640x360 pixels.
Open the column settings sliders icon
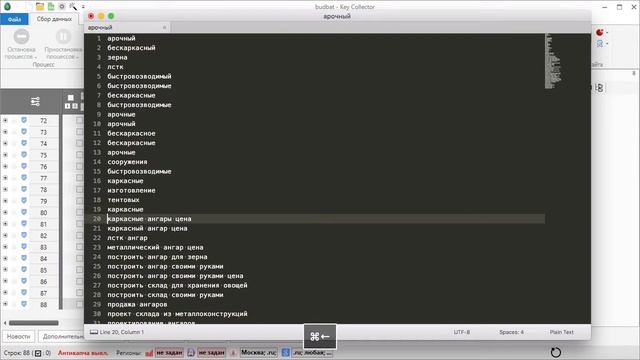[x=35, y=101]
